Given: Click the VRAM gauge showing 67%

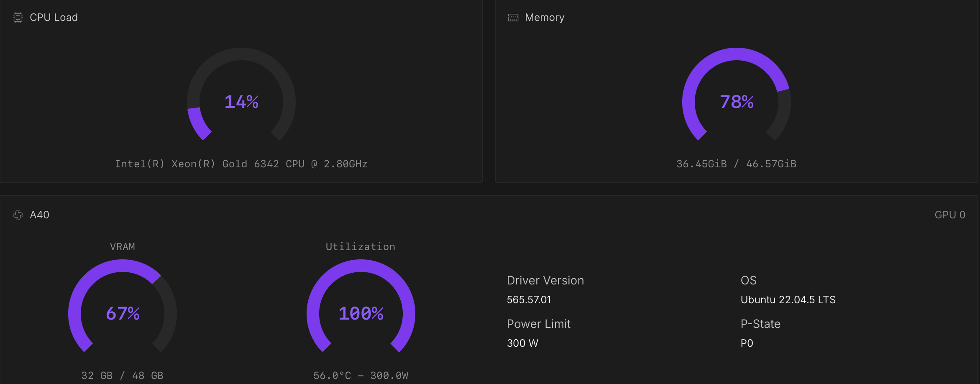Looking at the screenshot, I should click(123, 313).
